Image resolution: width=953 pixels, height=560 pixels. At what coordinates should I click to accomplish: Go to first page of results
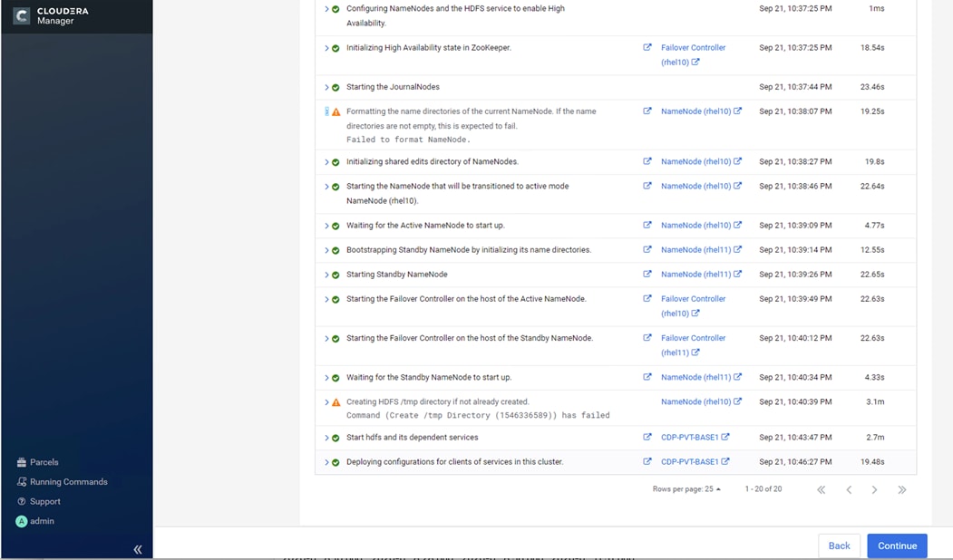pos(822,489)
